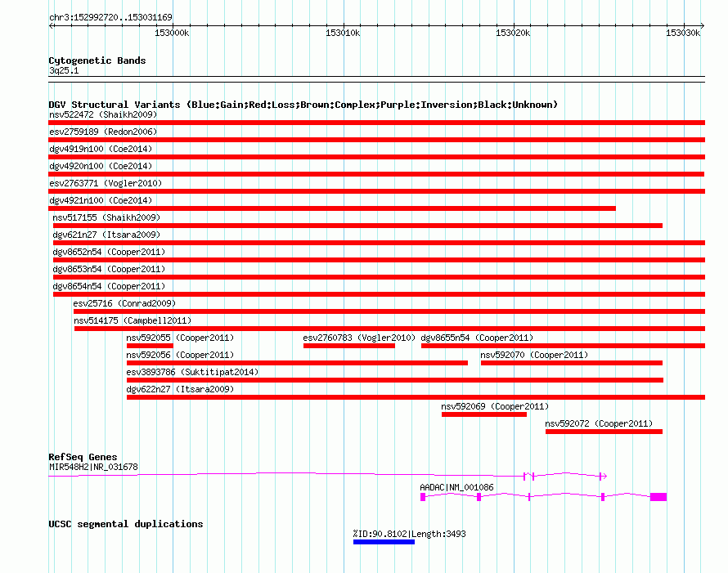
Task: Click the nsv514175 (Campbell2011) label
Action: (133, 320)
